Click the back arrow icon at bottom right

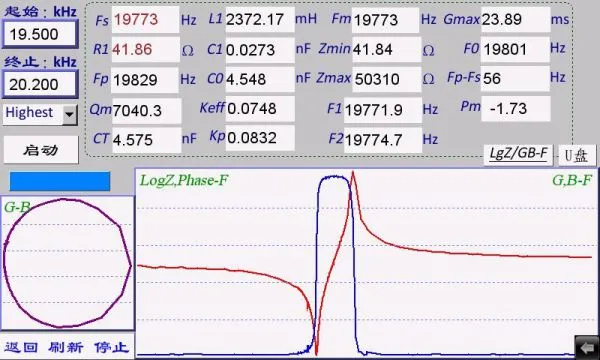(587, 347)
